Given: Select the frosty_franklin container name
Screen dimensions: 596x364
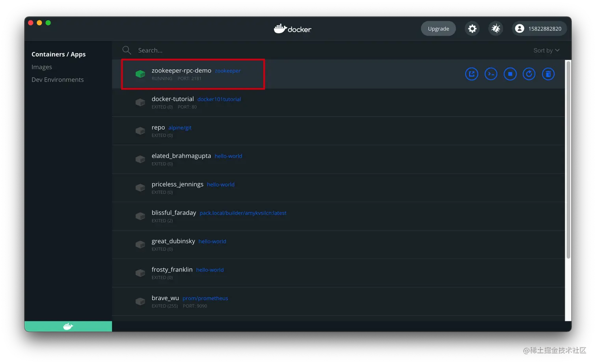Looking at the screenshot, I should [x=172, y=269].
